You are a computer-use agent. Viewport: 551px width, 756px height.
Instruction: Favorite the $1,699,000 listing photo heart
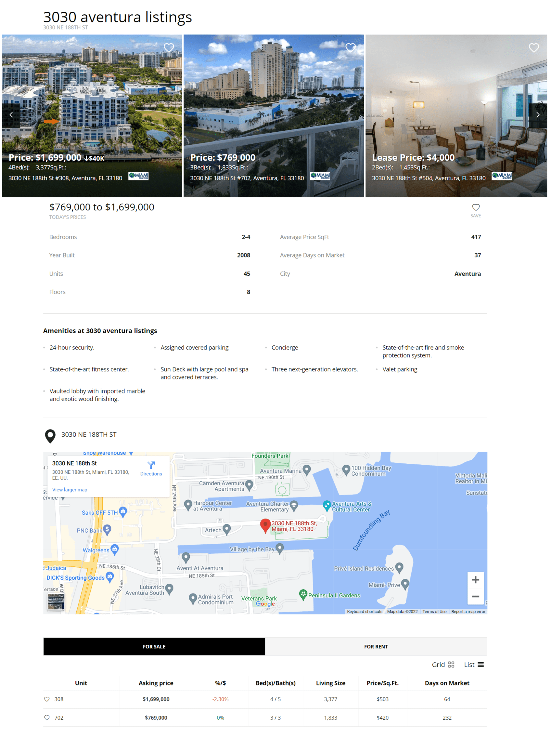tap(169, 48)
